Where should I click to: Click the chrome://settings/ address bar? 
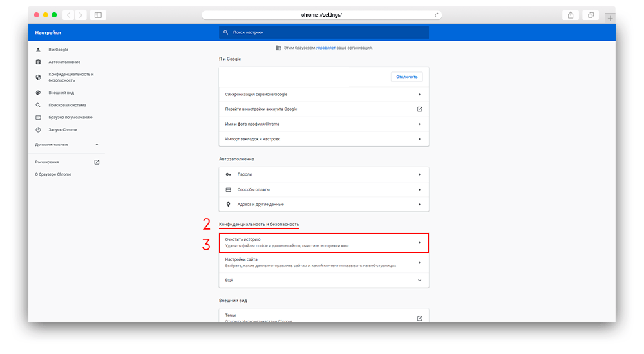(x=321, y=15)
